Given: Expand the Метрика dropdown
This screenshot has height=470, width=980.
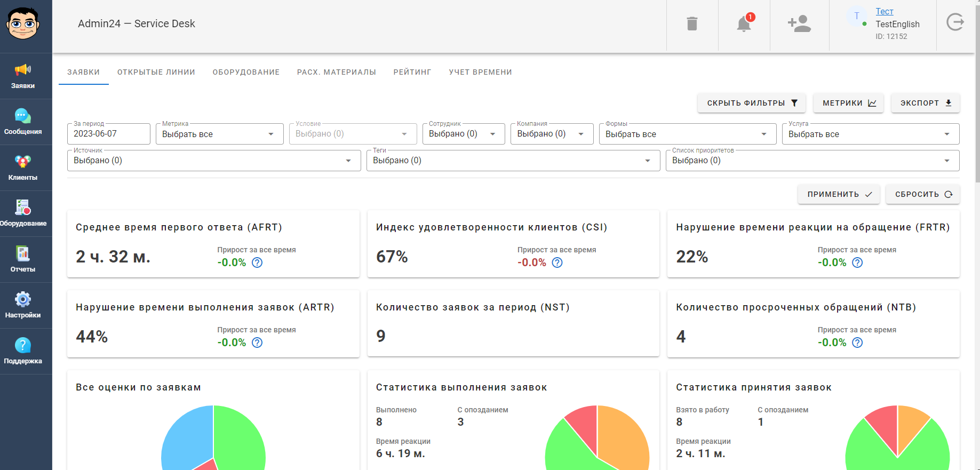Looking at the screenshot, I should tap(220, 134).
